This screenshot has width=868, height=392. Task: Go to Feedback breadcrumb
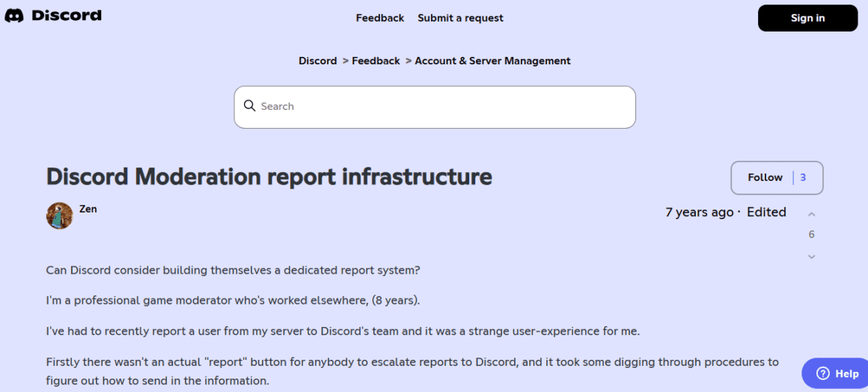[376, 61]
